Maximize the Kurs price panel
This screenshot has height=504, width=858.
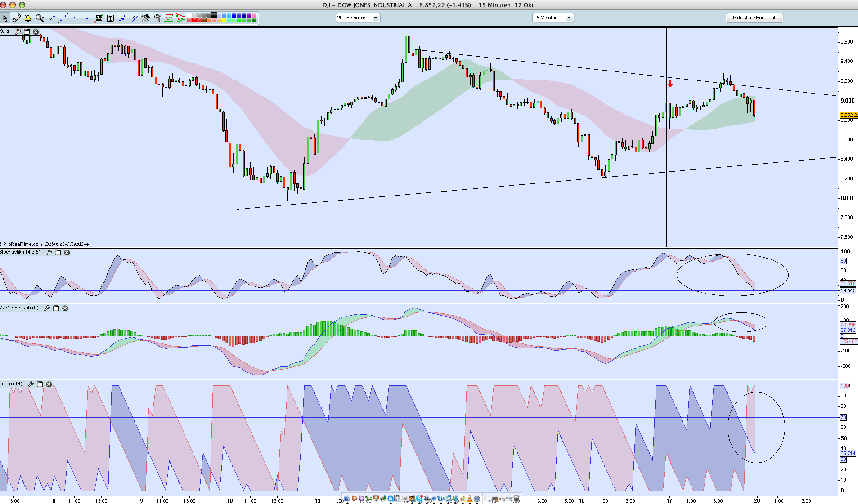tap(27, 31)
